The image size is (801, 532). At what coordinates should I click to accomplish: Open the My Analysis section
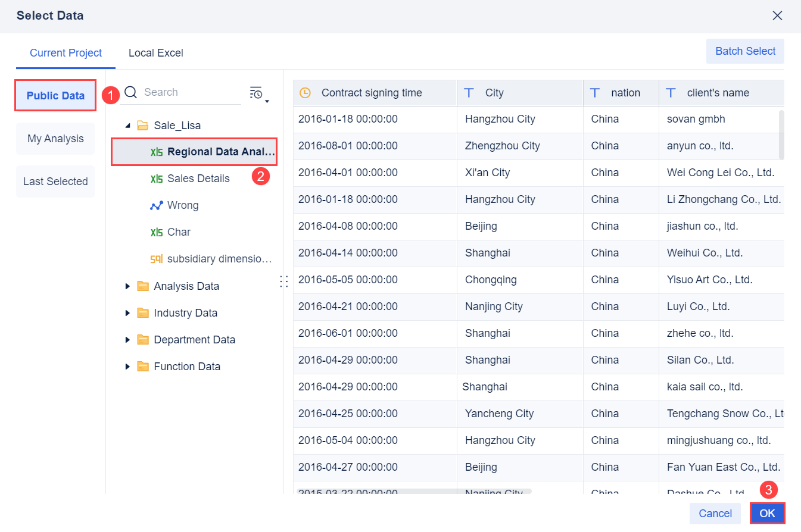(x=55, y=139)
